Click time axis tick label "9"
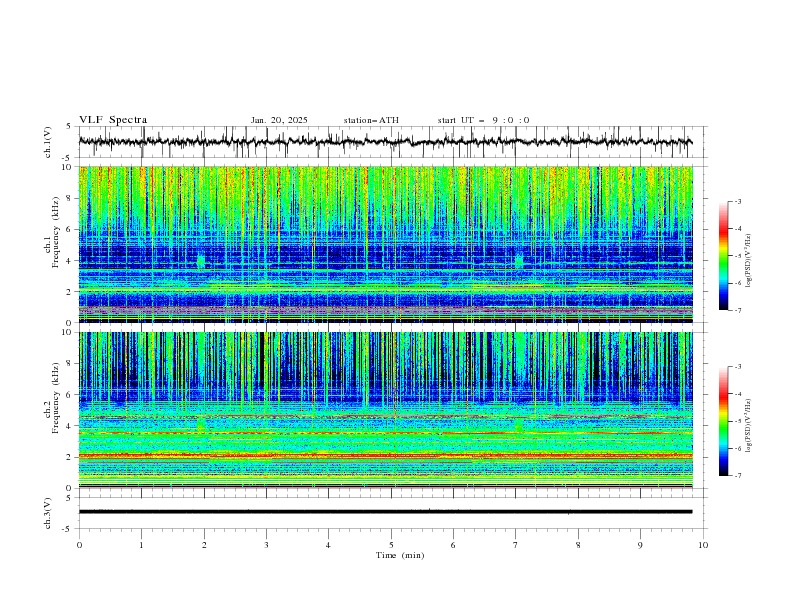Screen dimensions: 792x612 click(x=640, y=545)
